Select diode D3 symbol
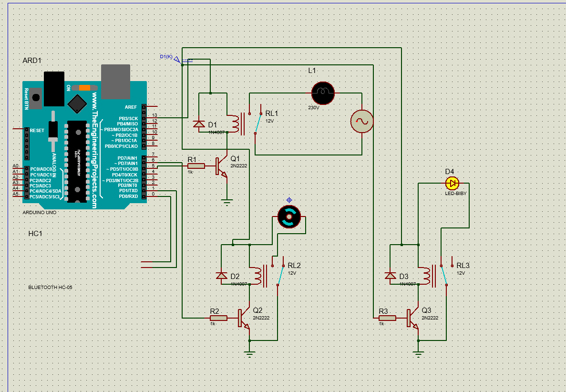The image size is (566, 392). click(x=390, y=276)
